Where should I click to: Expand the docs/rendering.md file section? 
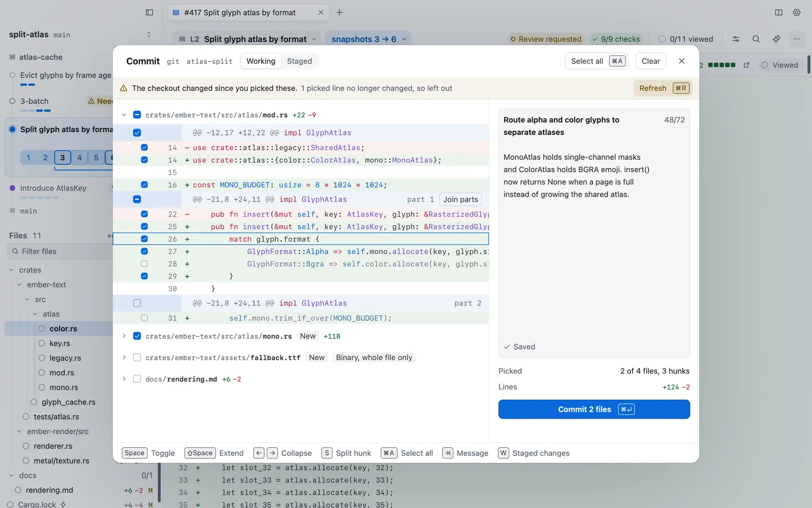coord(124,379)
